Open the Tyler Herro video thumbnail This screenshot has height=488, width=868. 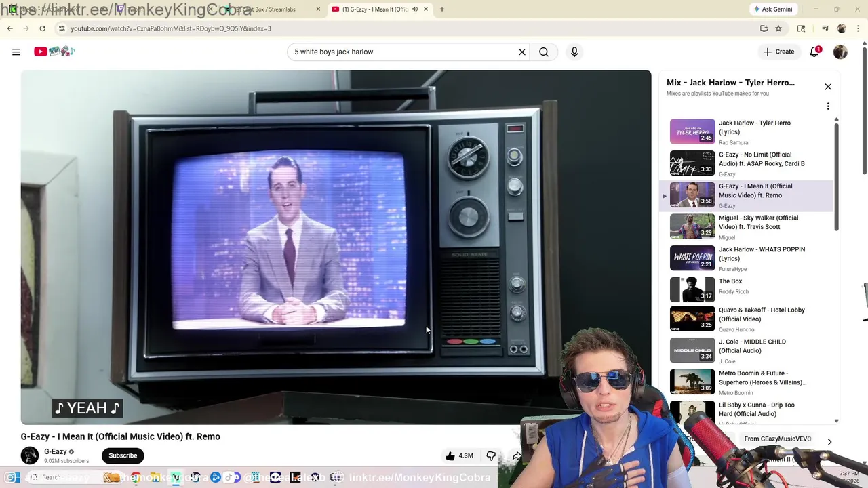click(692, 131)
